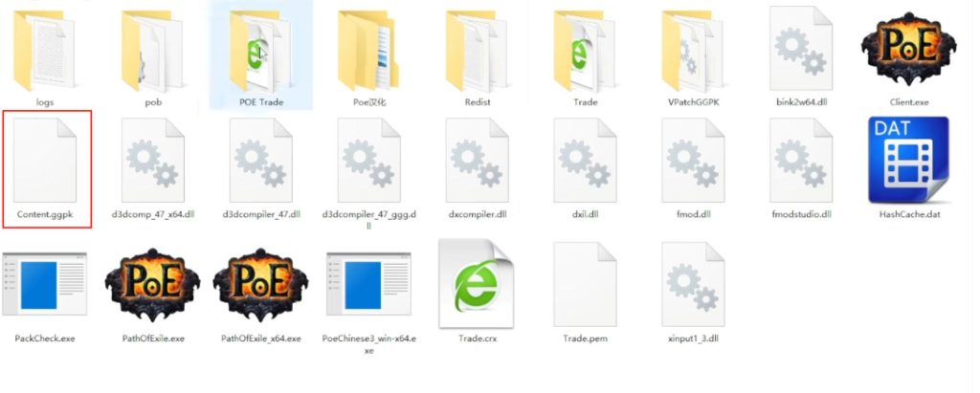Select the PoeChinese3_win-x64.exe icon
Screen dimensions: 980x393
point(368,284)
